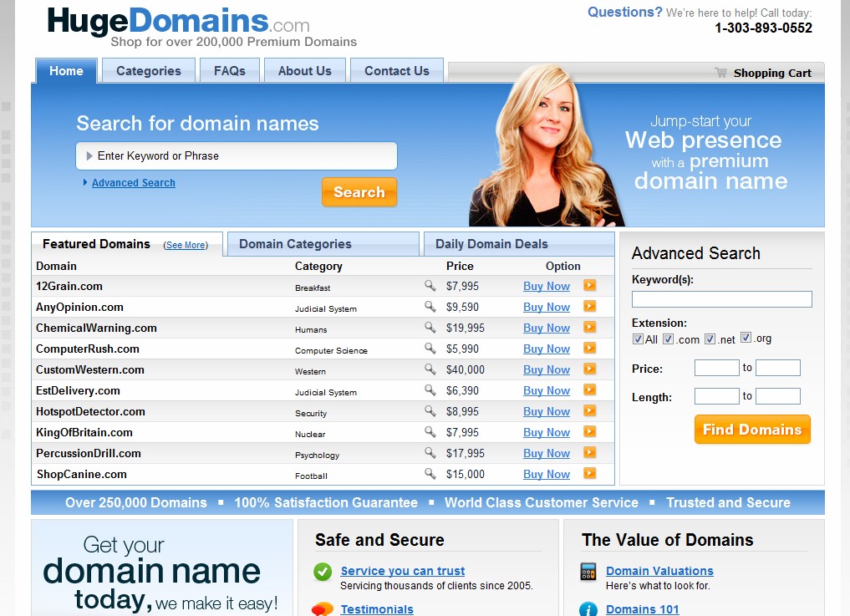Open Shopping Cart link

point(772,74)
